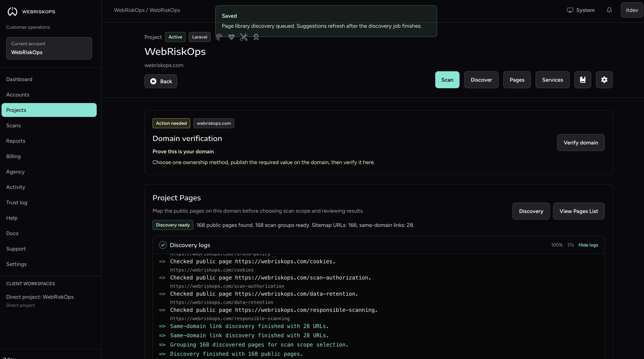Viewport: 644px width, 359px height.
Task: Open project settings gear button
Action: 604,80
